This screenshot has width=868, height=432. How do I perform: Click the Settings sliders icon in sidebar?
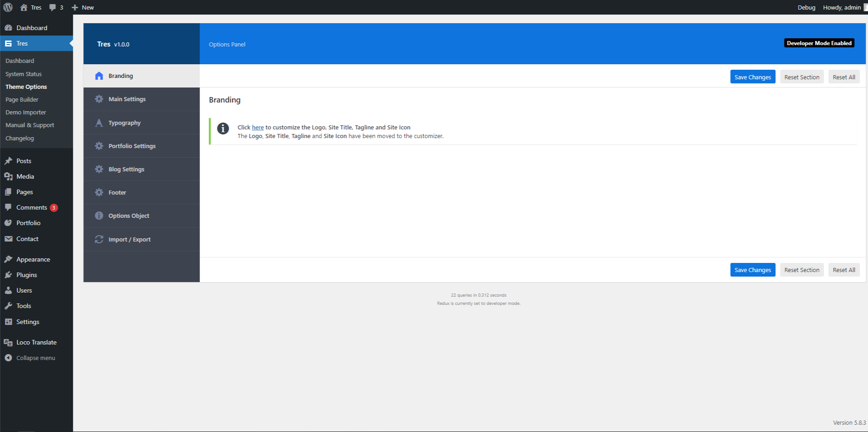[x=8, y=322]
